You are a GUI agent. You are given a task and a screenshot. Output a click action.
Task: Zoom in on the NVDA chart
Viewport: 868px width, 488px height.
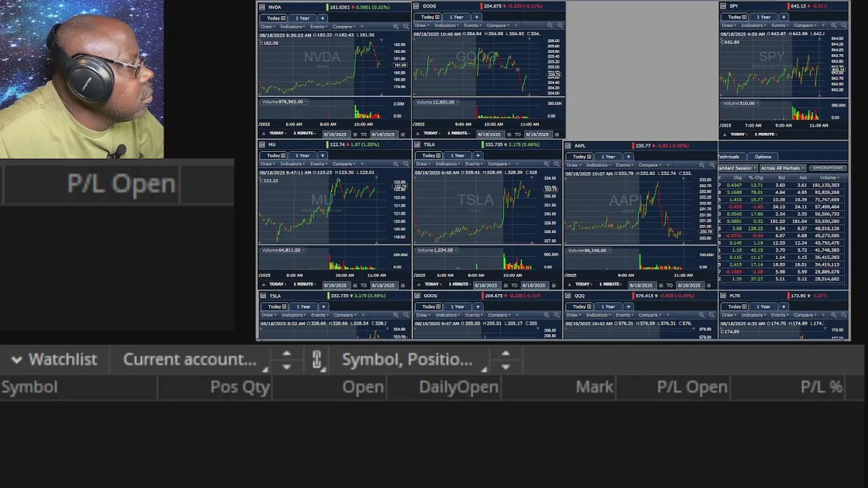pyautogui.click(x=396, y=26)
